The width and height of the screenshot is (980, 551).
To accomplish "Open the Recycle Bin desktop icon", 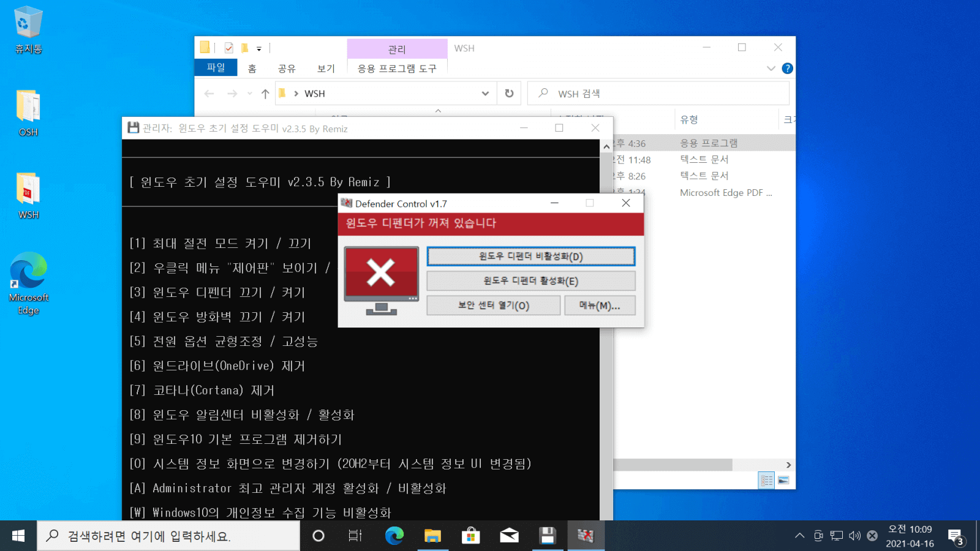I will [x=28, y=29].
